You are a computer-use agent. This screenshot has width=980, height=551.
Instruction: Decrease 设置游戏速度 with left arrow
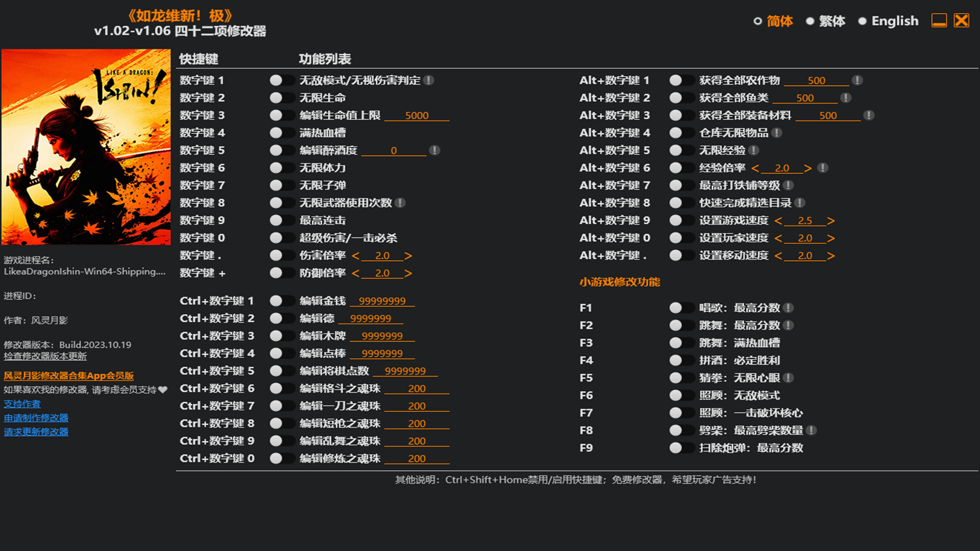point(778,221)
